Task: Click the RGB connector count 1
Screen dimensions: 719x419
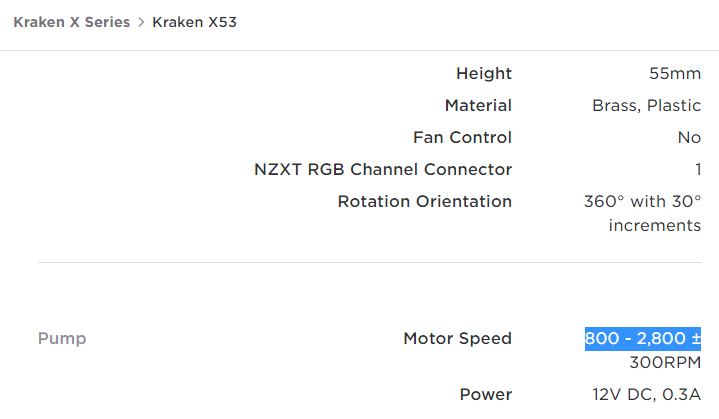Action: point(698,170)
